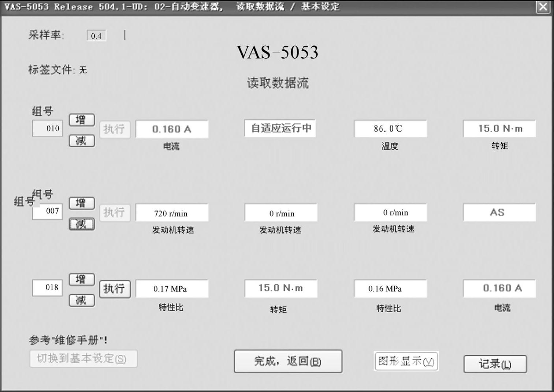Click the 15.0 N·m value in group 010
Screen dimensions: 554x392
click(500, 128)
